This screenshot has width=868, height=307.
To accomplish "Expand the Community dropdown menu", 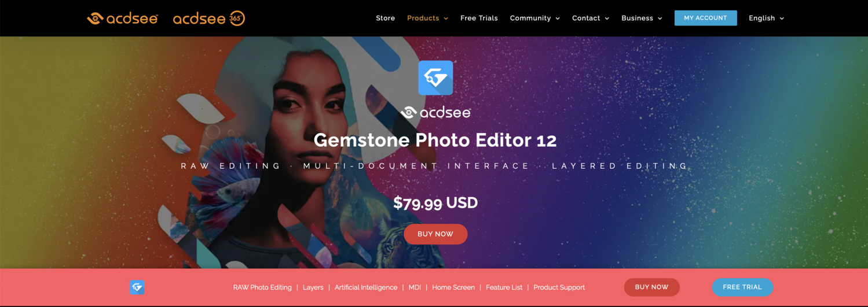I will 534,19.
